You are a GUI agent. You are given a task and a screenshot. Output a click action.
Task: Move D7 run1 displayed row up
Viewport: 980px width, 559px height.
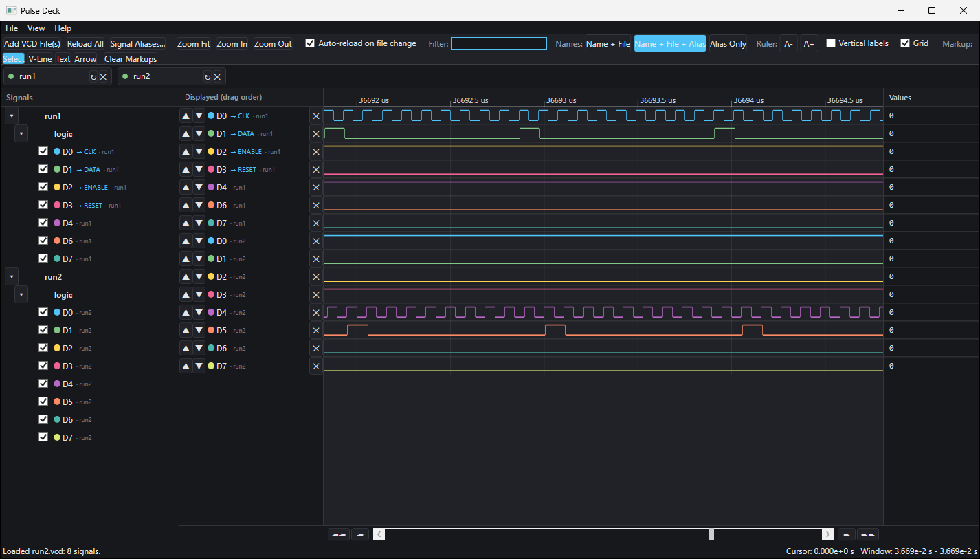click(186, 223)
